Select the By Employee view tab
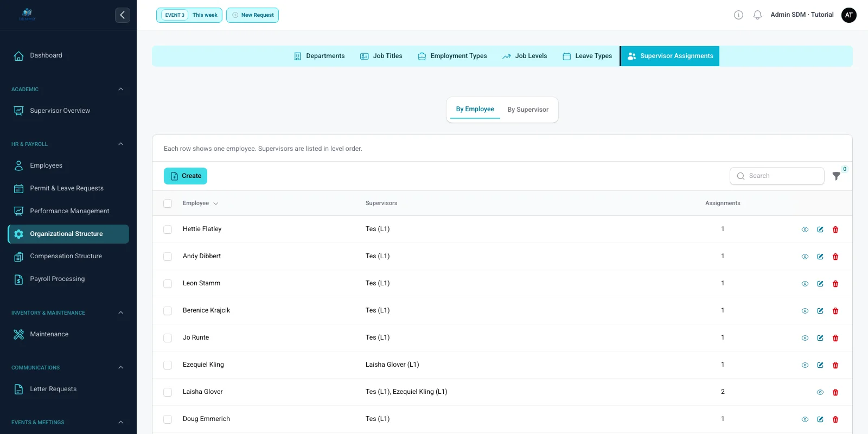868x434 pixels. [475, 109]
